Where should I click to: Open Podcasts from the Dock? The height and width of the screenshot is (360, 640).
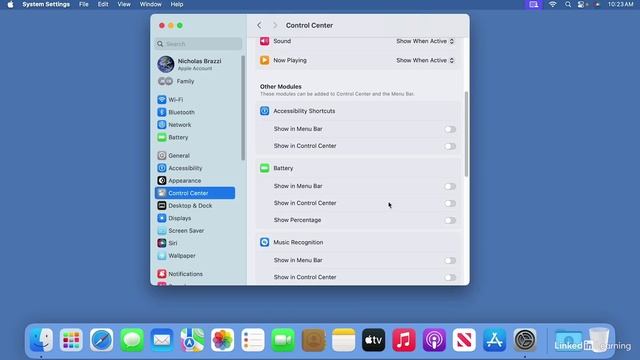434,340
